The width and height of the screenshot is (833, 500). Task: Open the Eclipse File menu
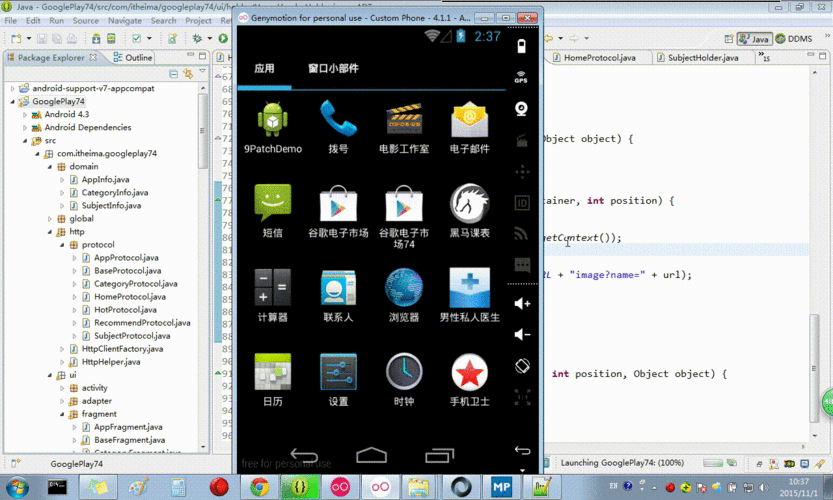tap(11, 20)
